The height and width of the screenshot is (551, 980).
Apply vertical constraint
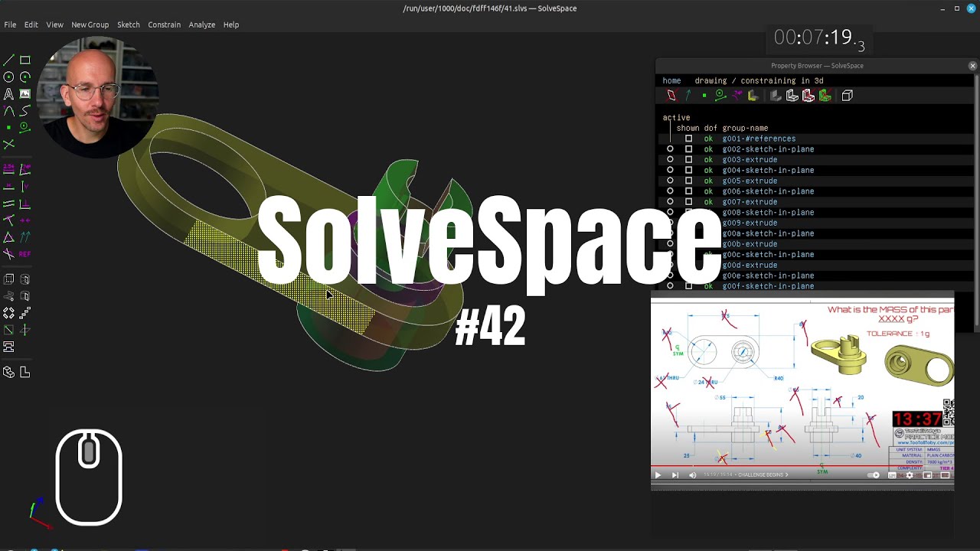25,186
